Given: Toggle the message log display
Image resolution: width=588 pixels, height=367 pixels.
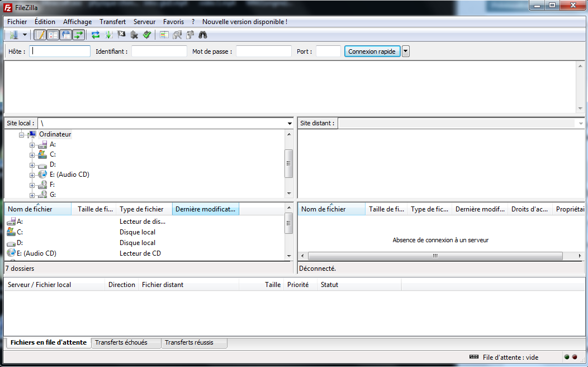Looking at the screenshot, I should click(x=40, y=35).
